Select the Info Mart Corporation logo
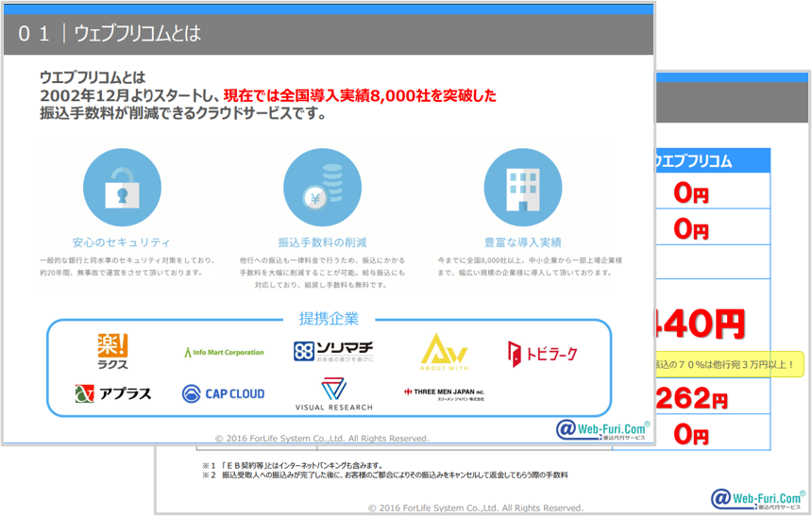This screenshot has height=516, width=812. click(224, 353)
